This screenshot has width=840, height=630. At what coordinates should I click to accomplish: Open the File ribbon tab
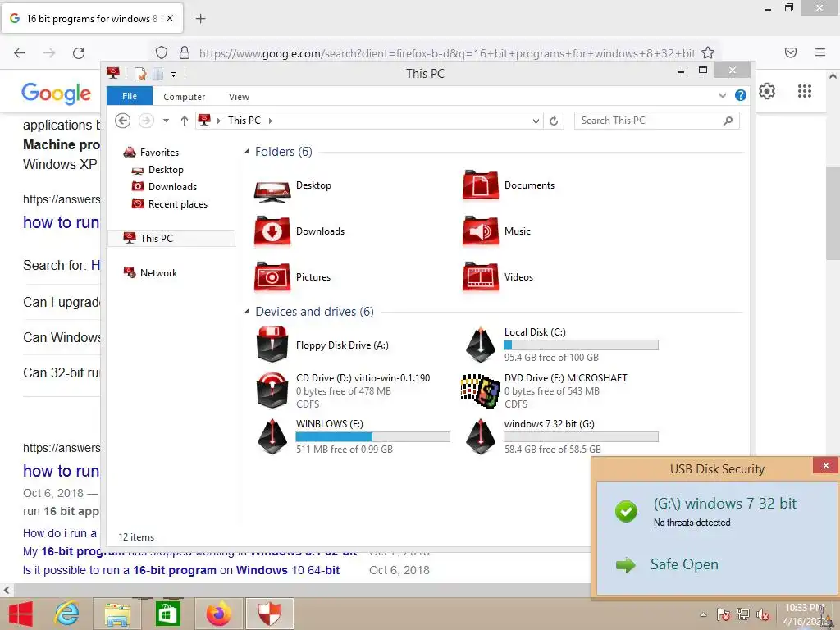pyautogui.click(x=129, y=96)
